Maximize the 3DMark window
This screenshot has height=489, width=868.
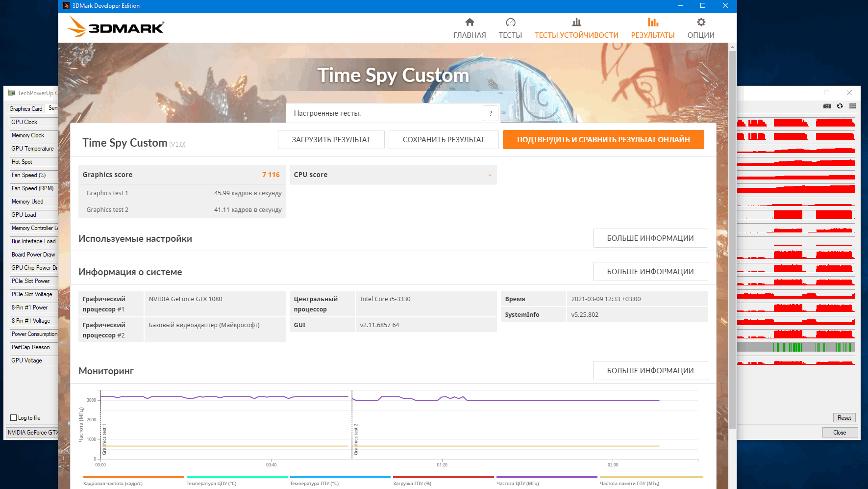click(703, 6)
